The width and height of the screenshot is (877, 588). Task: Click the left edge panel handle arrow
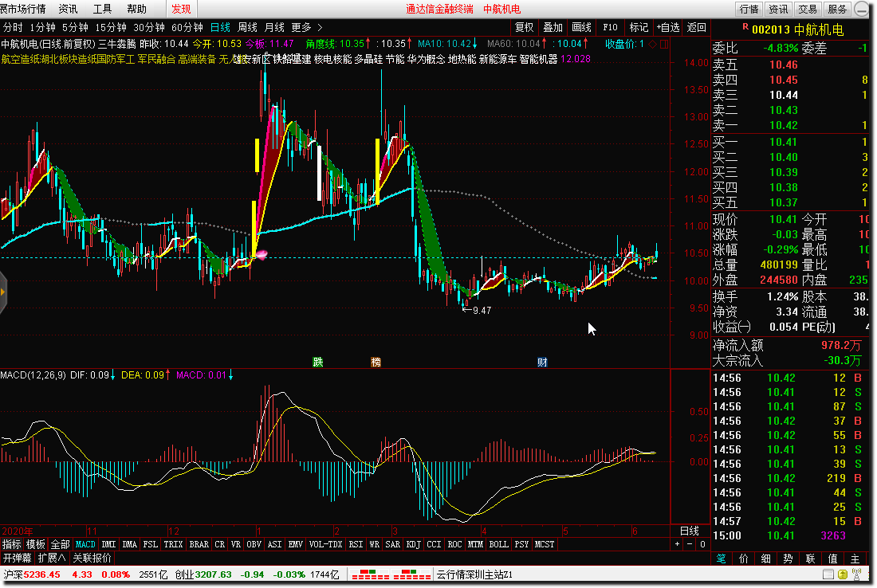pyautogui.click(x=3, y=292)
